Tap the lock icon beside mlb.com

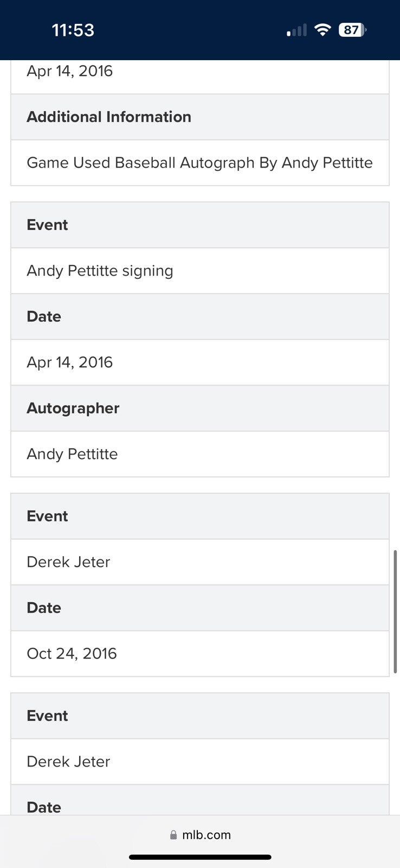click(x=173, y=835)
